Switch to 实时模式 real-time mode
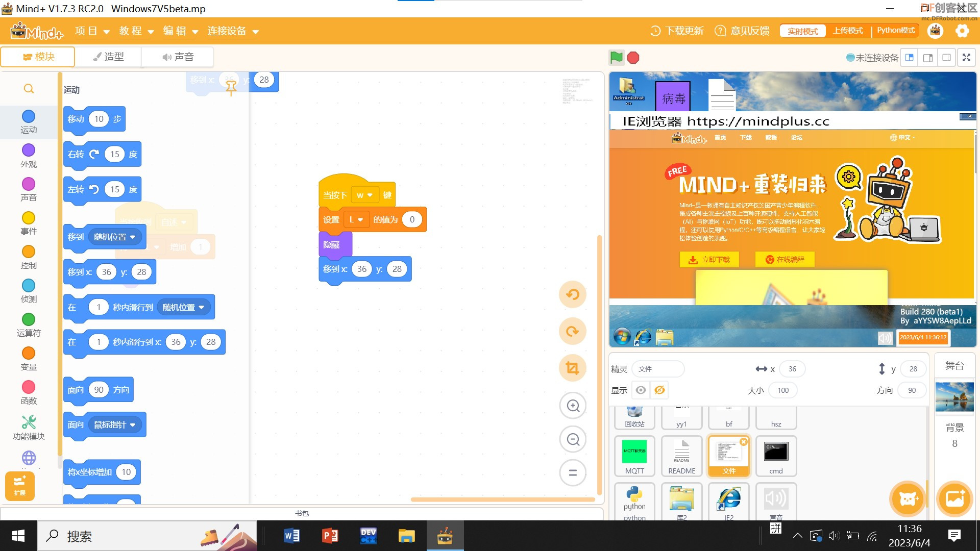 point(803,31)
